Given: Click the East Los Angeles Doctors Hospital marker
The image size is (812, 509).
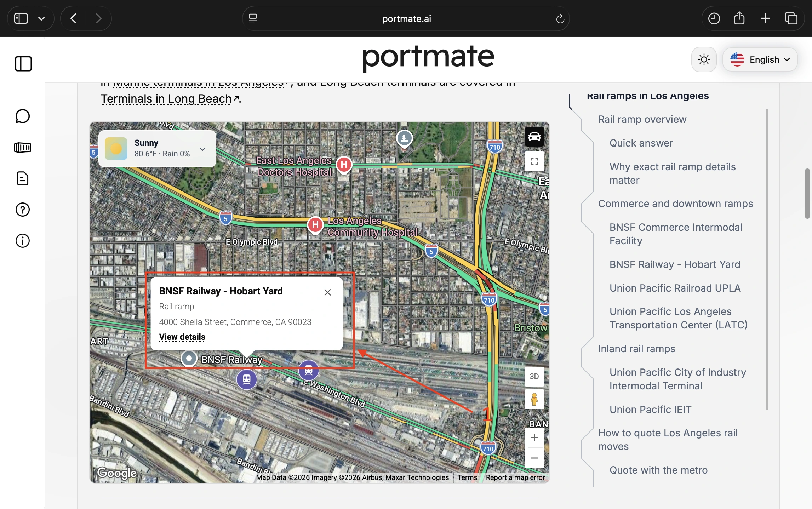Looking at the screenshot, I should (344, 165).
